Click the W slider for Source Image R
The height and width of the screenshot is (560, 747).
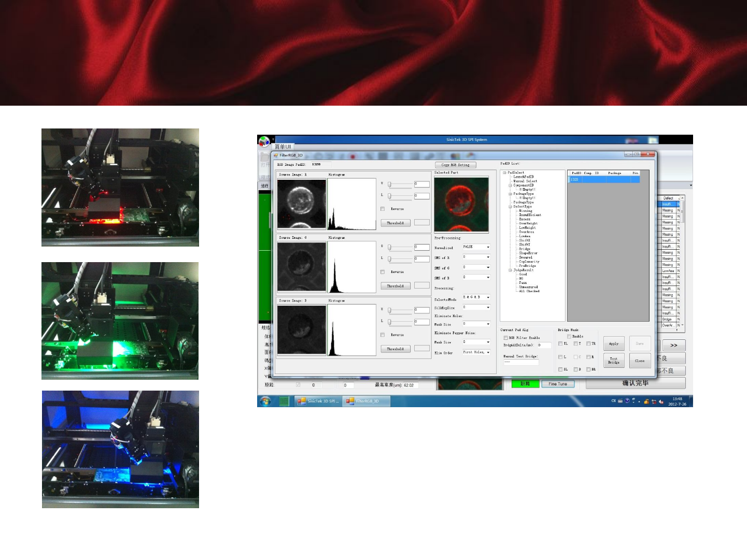click(x=390, y=184)
